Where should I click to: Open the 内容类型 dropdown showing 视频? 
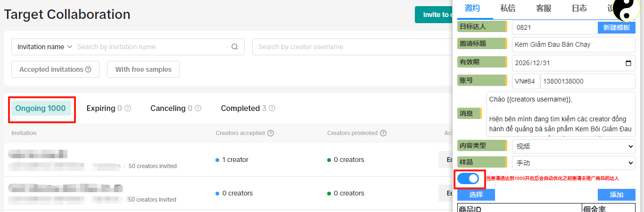pos(573,146)
